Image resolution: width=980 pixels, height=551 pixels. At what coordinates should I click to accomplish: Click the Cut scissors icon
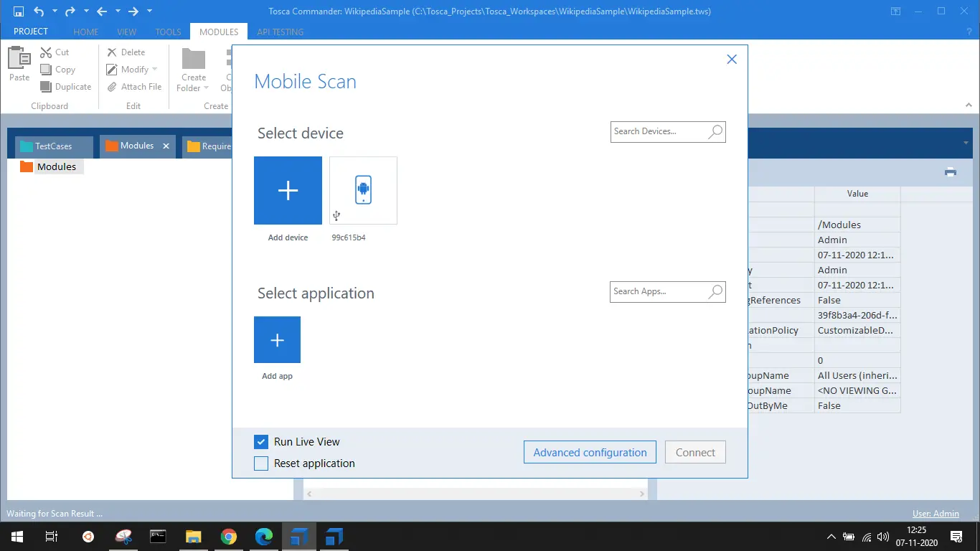coord(46,52)
